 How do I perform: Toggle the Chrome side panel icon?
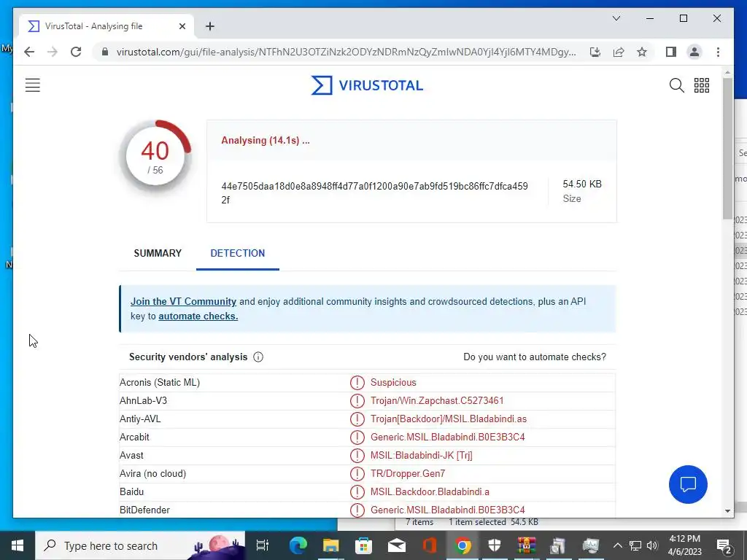point(671,52)
